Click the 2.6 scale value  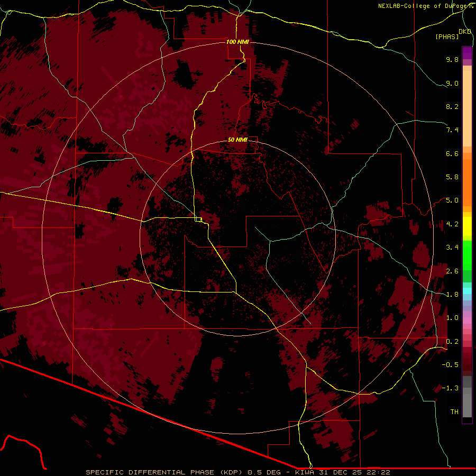click(x=452, y=271)
